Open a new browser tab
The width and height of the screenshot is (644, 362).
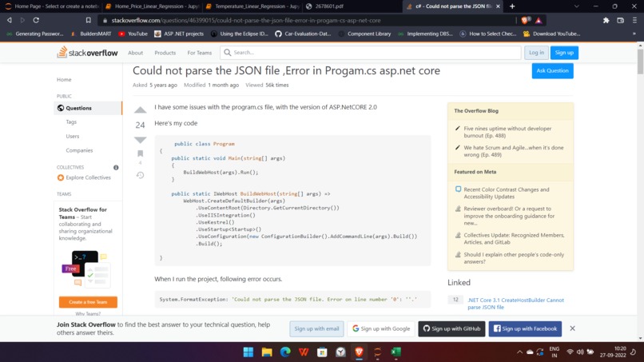[512, 6]
